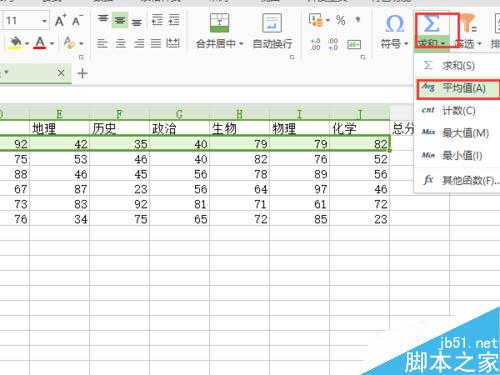Increase indent in the alignment group
This screenshot has height=375, width=500.
174,20
